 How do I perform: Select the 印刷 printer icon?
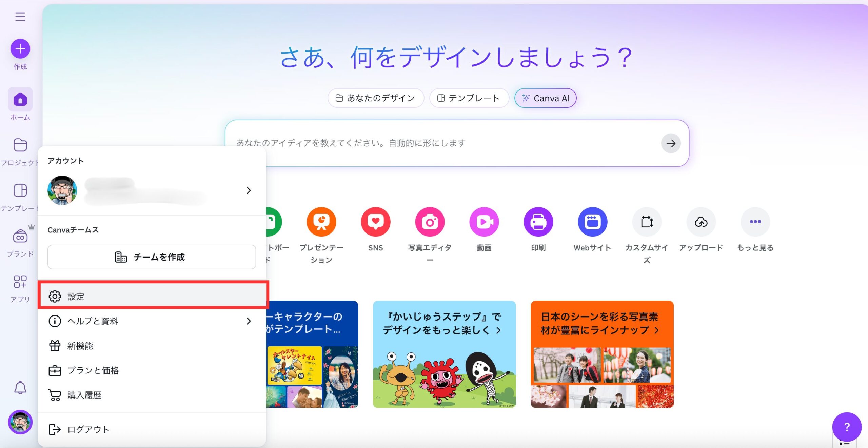point(538,222)
